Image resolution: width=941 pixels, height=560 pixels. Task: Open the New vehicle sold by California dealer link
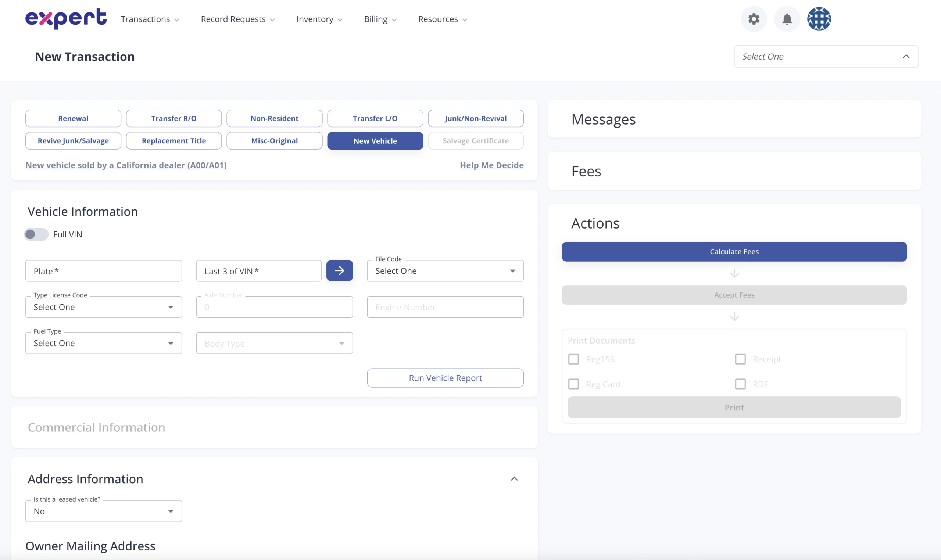(x=126, y=165)
